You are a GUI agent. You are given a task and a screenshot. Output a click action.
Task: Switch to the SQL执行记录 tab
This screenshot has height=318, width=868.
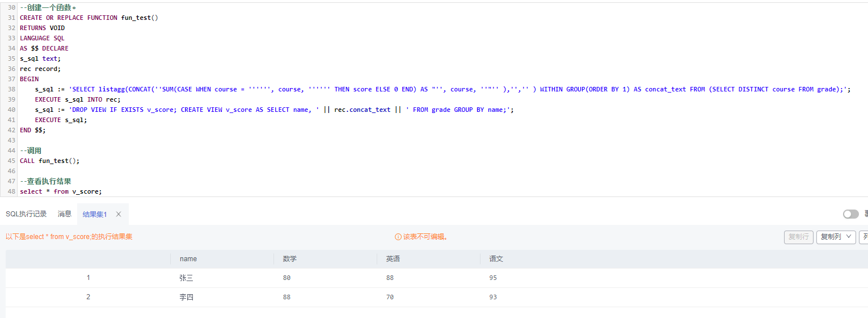coord(26,214)
